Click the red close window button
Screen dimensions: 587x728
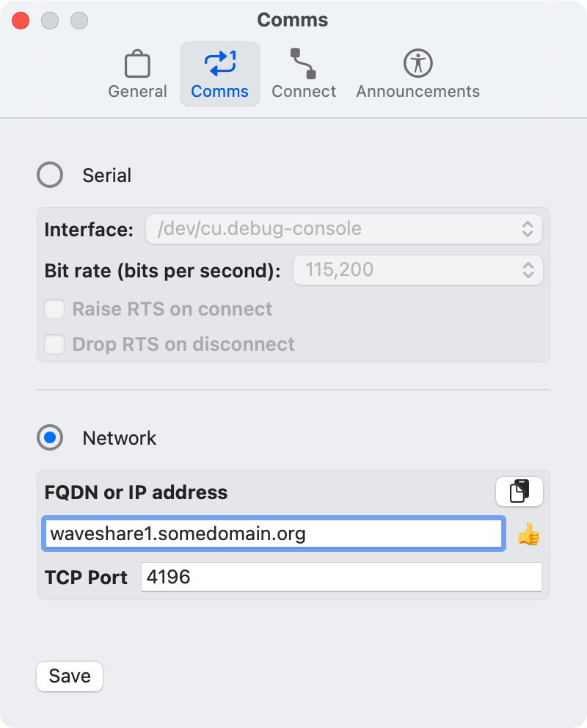pyautogui.click(x=21, y=21)
